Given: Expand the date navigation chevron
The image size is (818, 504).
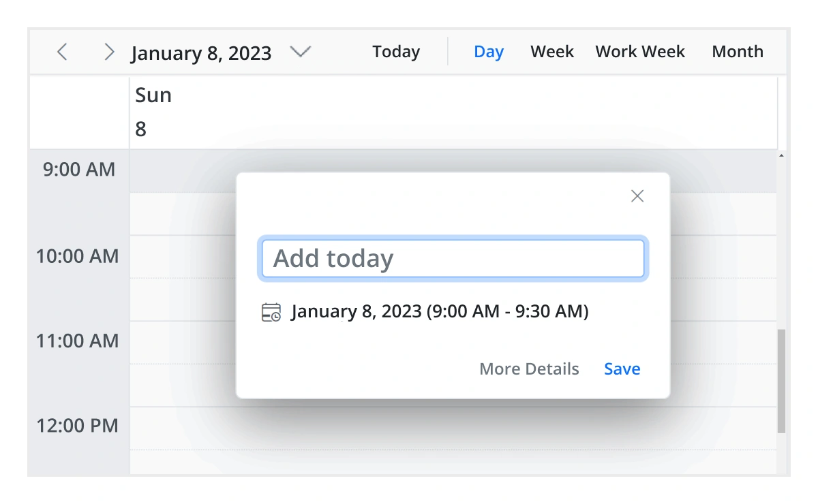Looking at the screenshot, I should tap(301, 52).
